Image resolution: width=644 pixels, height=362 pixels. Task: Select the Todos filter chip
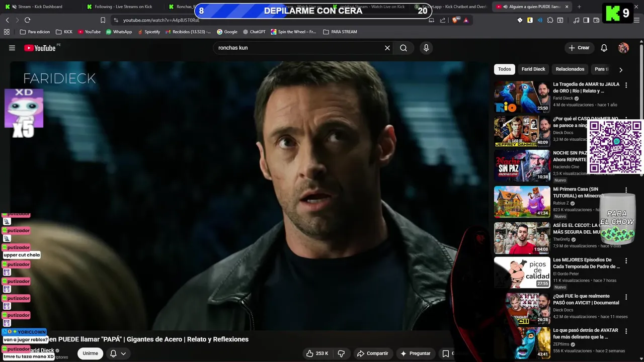[x=504, y=69]
